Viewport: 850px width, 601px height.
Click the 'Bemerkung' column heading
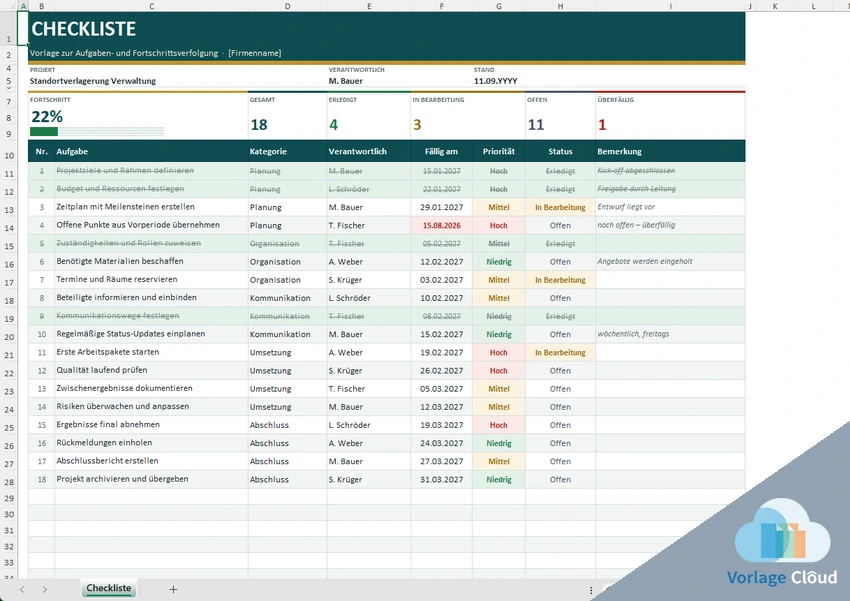pyautogui.click(x=620, y=151)
